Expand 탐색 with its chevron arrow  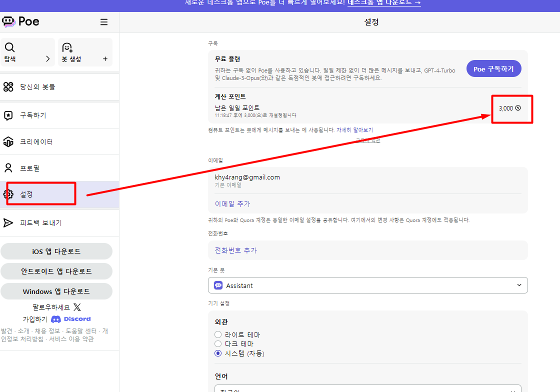[48, 59]
